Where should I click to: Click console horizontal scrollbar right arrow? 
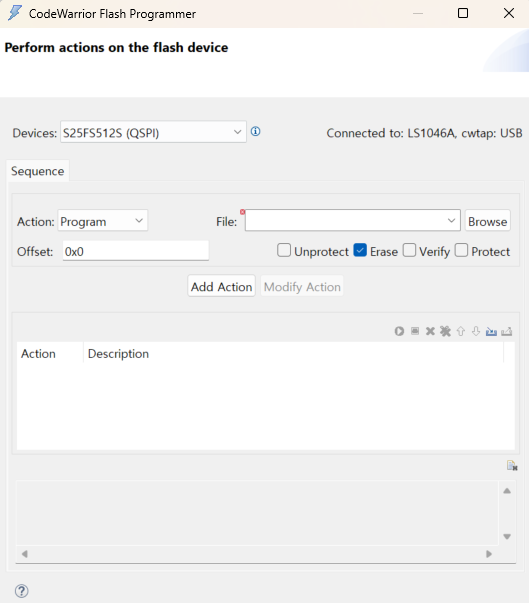(x=489, y=554)
